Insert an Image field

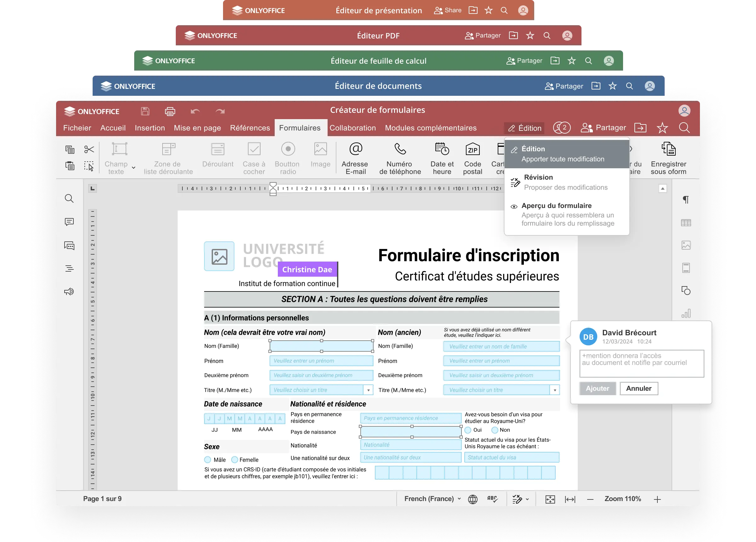click(320, 155)
